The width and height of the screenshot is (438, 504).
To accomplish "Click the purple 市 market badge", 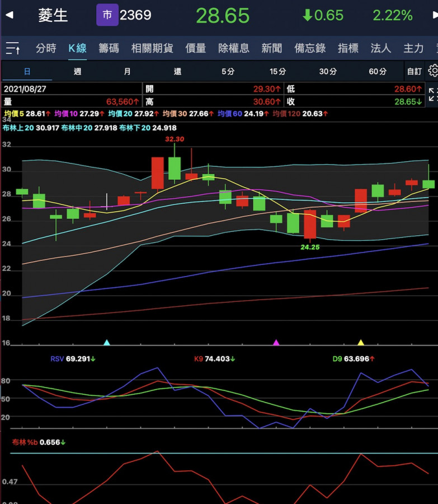I will point(107,15).
